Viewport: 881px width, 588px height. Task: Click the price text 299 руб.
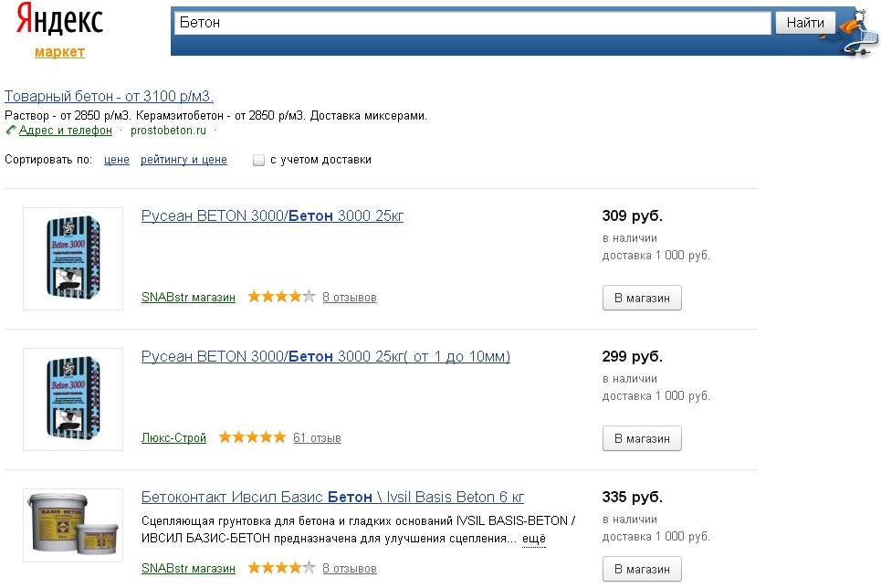pyautogui.click(x=632, y=356)
